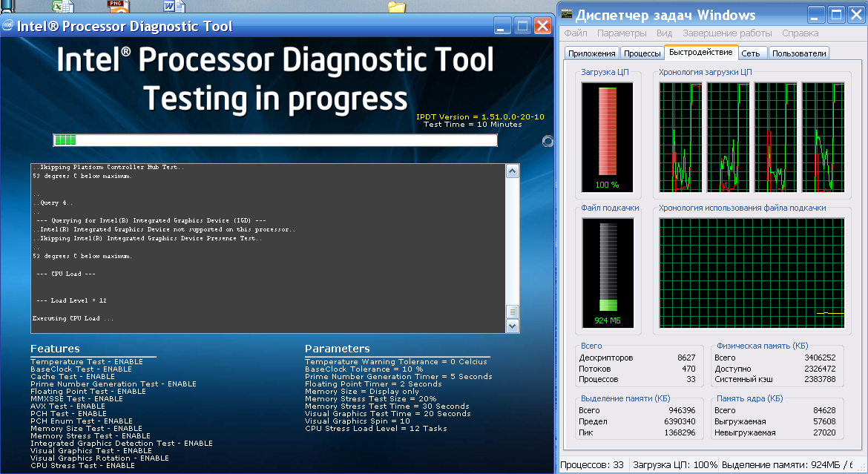
Task: Click the Load Level = 12 log line
Action: pos(71,300)
